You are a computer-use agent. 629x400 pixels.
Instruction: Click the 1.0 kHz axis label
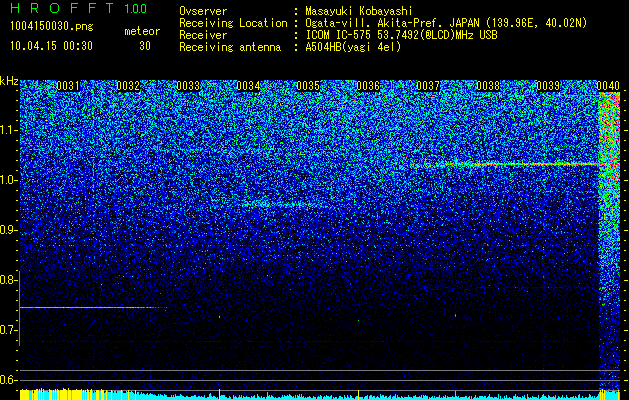click(8, 180)
